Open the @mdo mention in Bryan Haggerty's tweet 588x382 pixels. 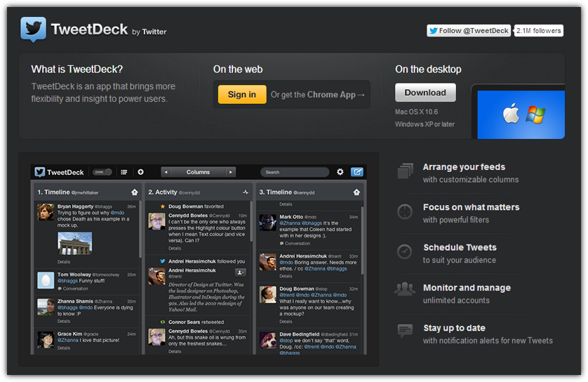click(x=117, y=213)
